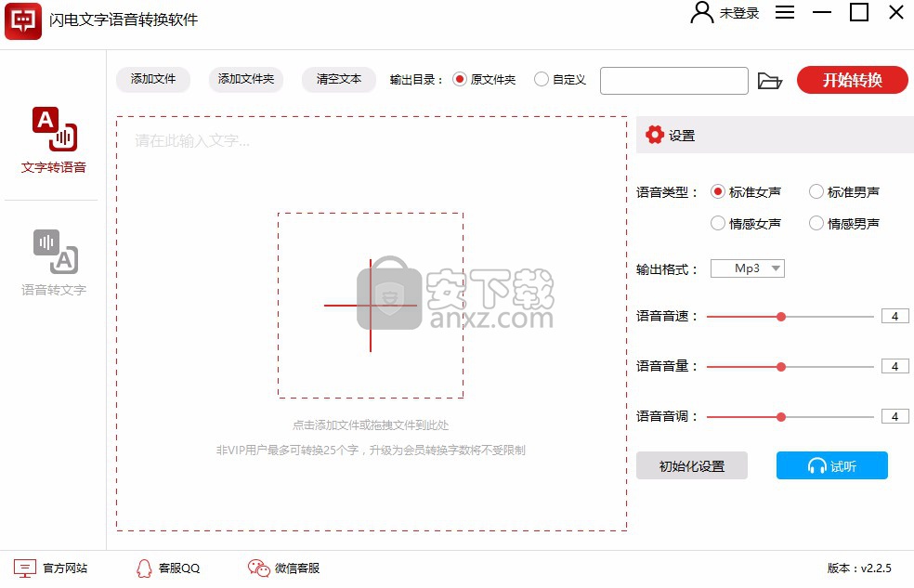Choose 标准女声 voice type
Screen dimensions: 914x588
(x=746, y=191)
